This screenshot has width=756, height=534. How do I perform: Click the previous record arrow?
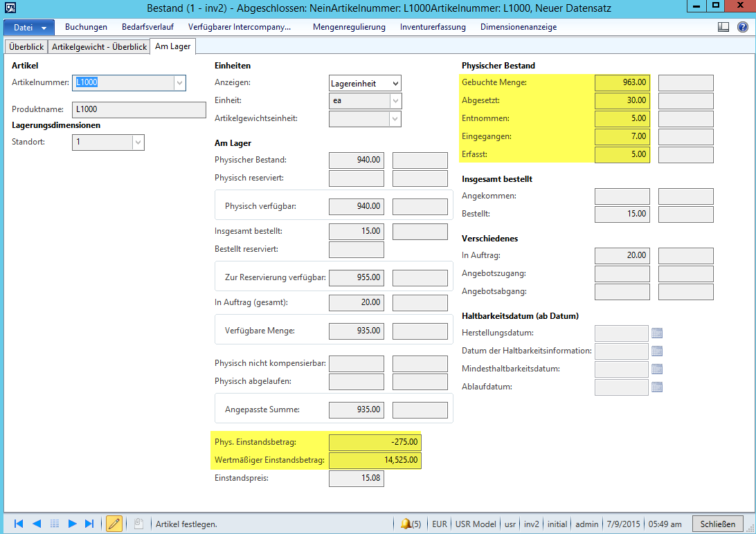(37, 524)
